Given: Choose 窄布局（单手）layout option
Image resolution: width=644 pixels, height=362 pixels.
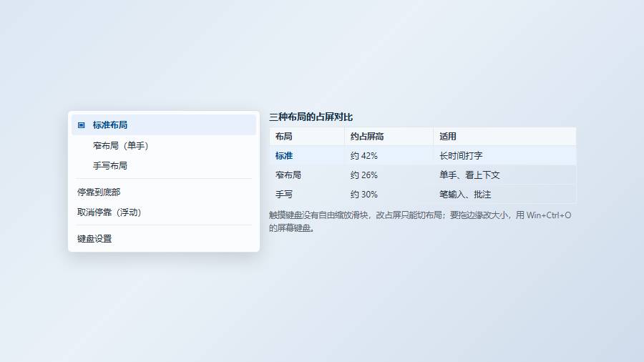Looking at the screenshot, I should tap(164, 146).
